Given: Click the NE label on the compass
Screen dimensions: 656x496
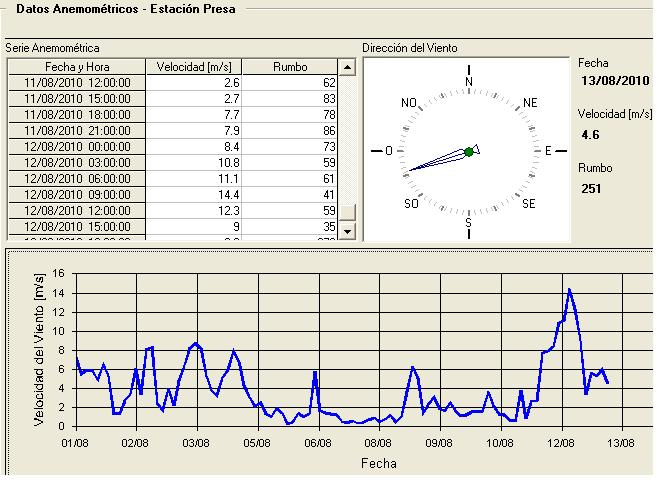Looking at the screenshot, I should coord(530,103).
